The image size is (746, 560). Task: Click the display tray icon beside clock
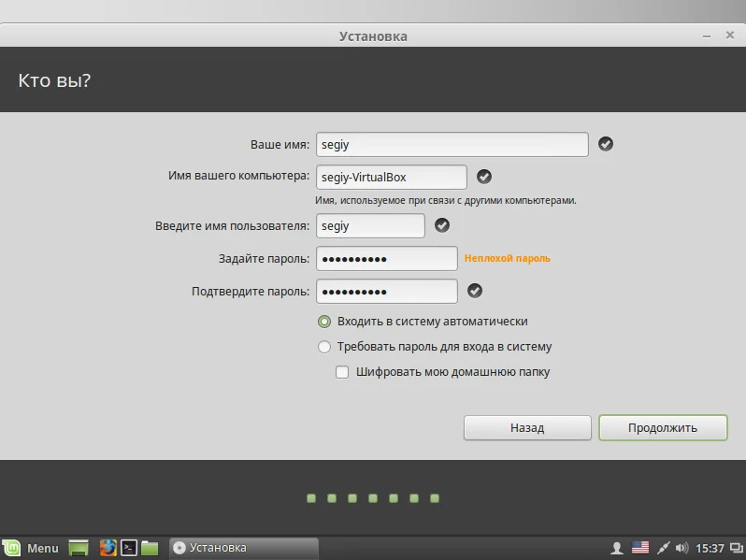pos(737,548)
